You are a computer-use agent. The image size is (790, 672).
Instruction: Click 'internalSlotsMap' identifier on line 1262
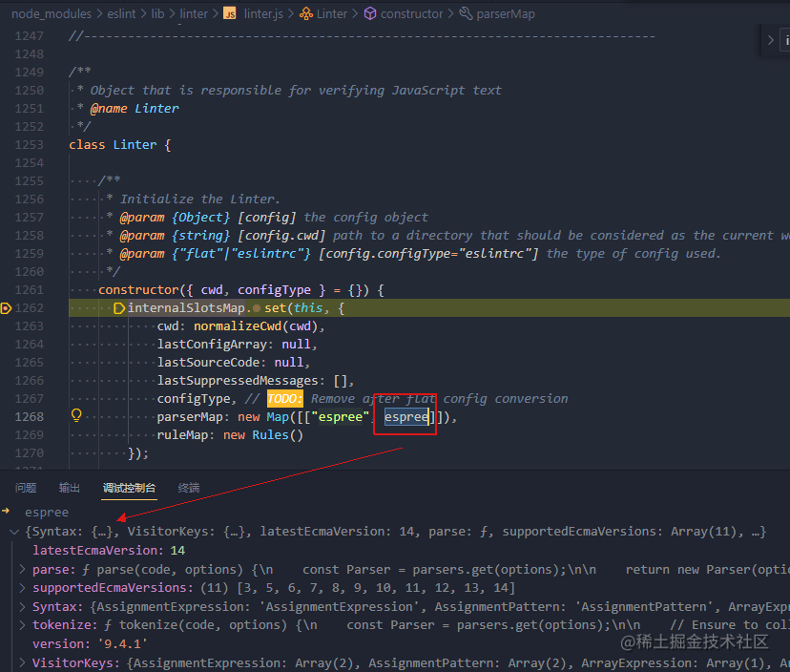(186, 308)
